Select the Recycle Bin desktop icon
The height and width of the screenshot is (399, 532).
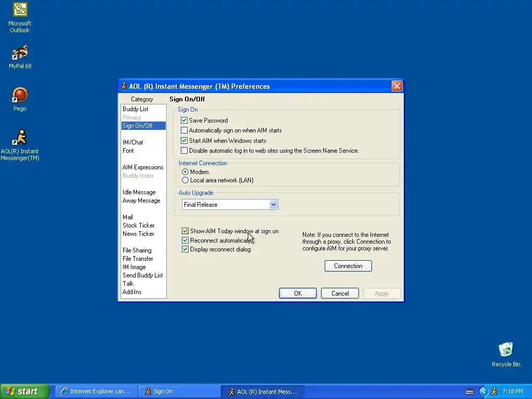tap(506, 355)
